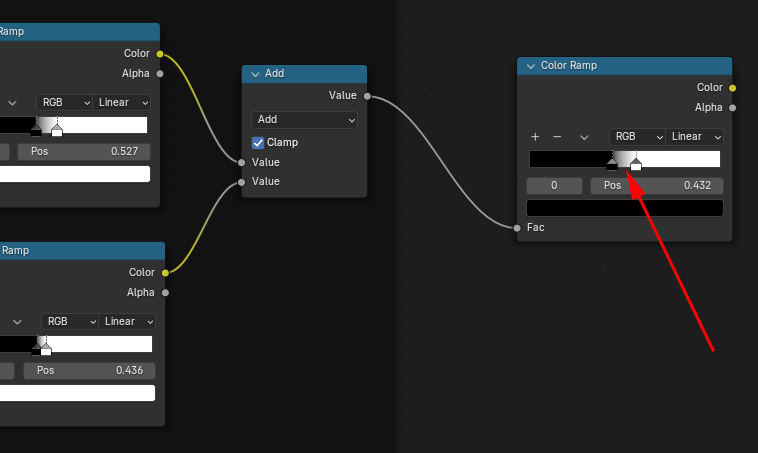This screenshot has width=758, height=453.
Task: Open black color swatch in right Color Ramp
Action: click(x=625, y=208)
